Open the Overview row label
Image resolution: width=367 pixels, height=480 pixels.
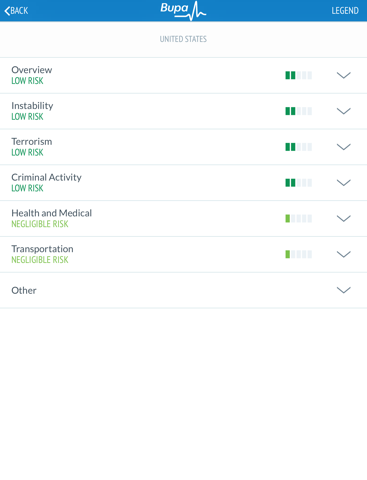[32, 70]
